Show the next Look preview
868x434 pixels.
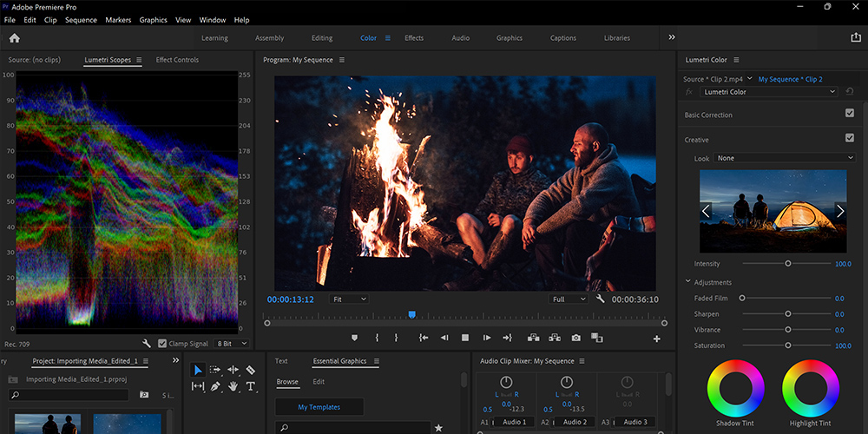[x=840, y=211]
